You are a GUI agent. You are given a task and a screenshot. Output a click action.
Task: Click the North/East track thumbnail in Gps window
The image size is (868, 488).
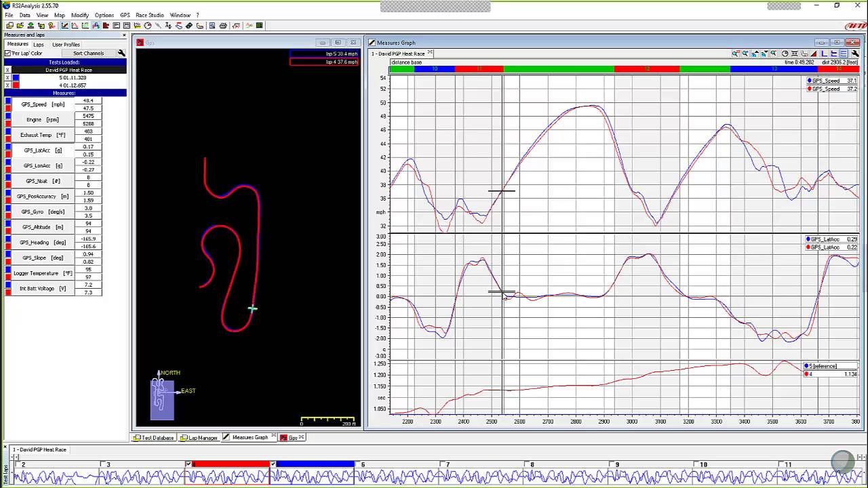pyautogui.click(x=162, y=399)
